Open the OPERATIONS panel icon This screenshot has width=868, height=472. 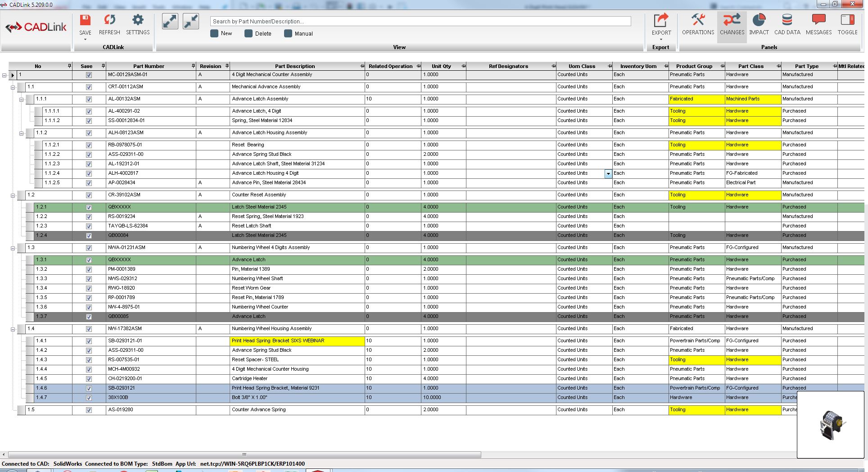click(x=698, y=20)
